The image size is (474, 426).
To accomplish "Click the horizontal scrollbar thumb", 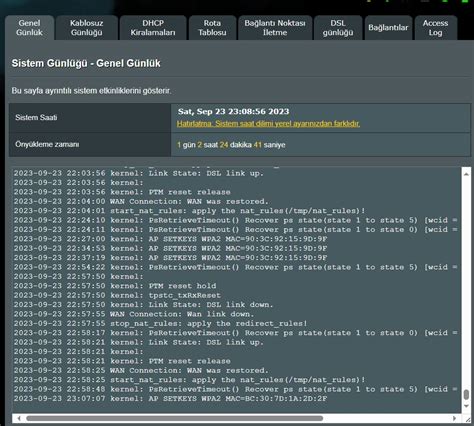I will [174, 418].
